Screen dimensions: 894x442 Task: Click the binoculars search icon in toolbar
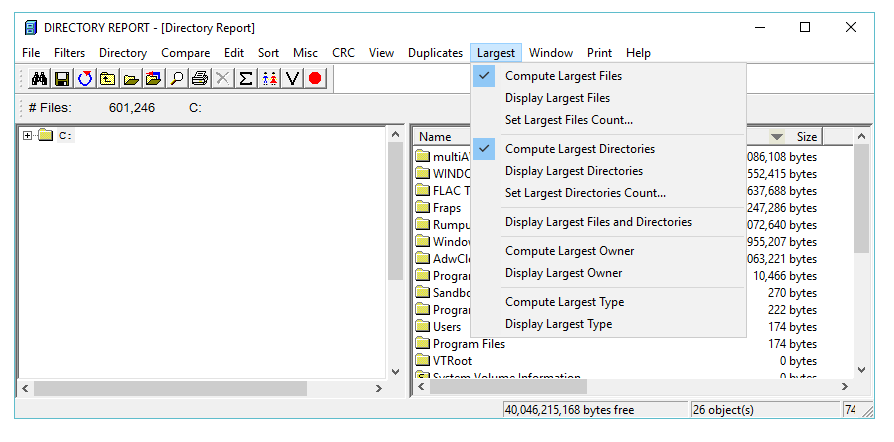tap(39, 79)
